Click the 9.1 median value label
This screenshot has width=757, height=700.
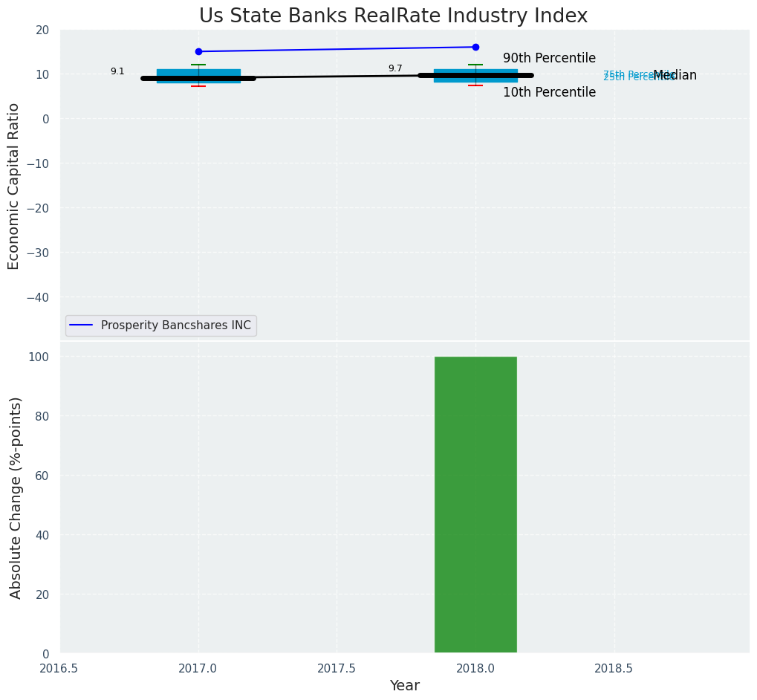(117, 71)
